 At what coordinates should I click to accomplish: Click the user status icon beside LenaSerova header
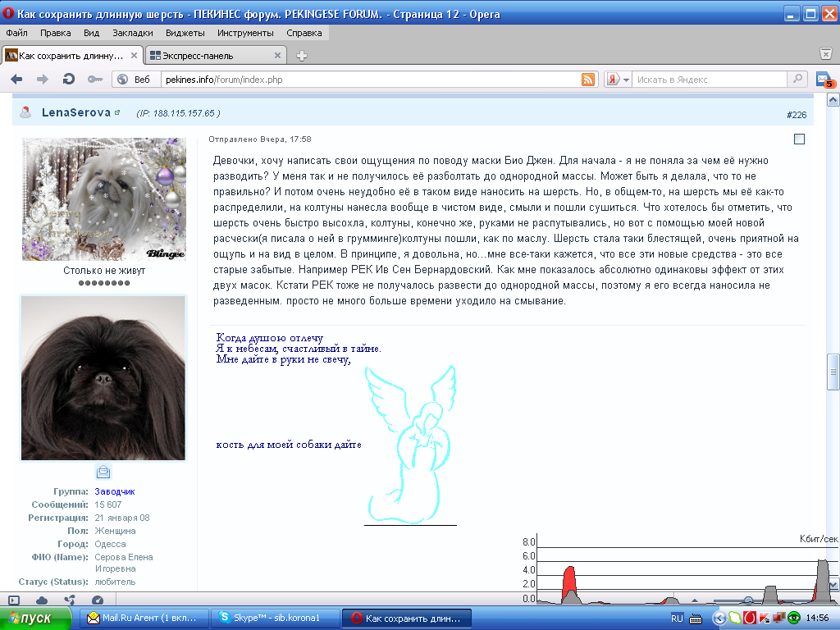pos(25,112)
